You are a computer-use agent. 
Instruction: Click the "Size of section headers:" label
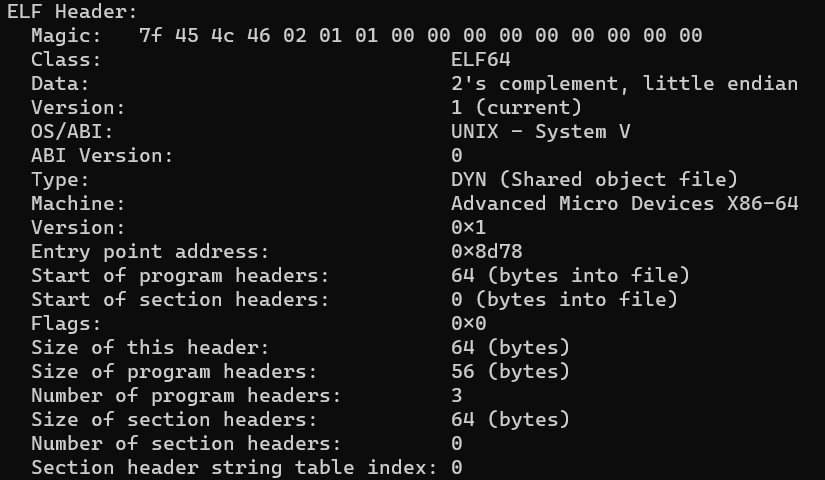click(174, 420)
